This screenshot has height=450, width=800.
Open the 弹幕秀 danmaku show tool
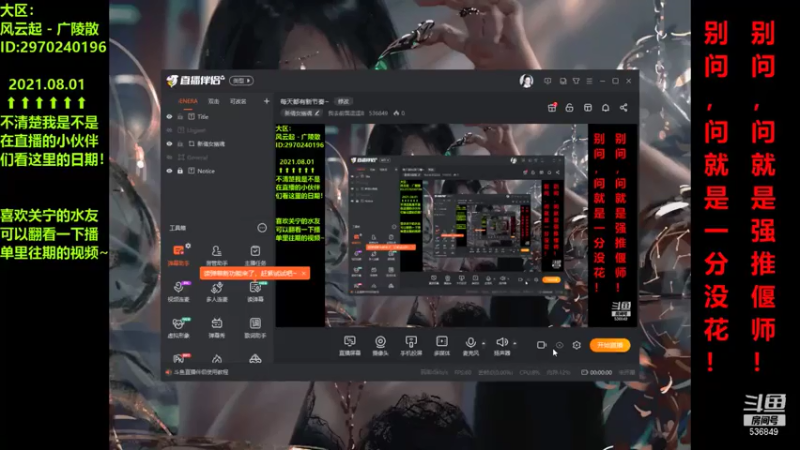(x=217, y=328)
